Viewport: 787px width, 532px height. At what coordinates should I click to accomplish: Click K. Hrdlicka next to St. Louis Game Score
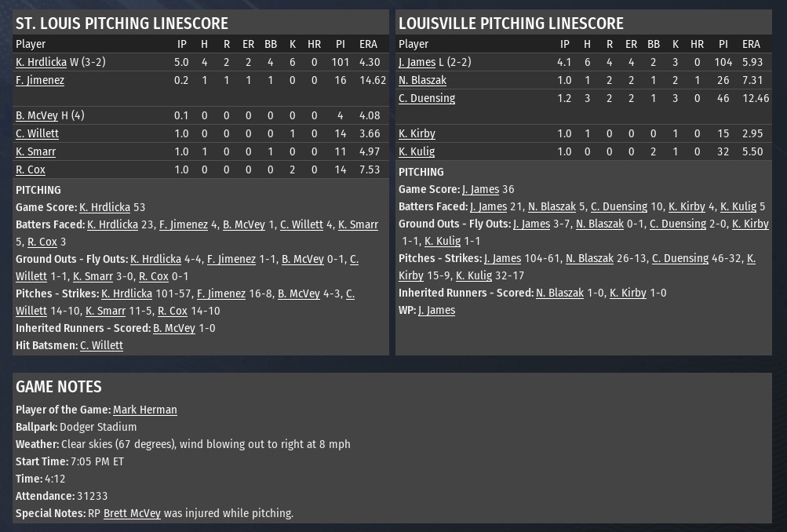104,207
